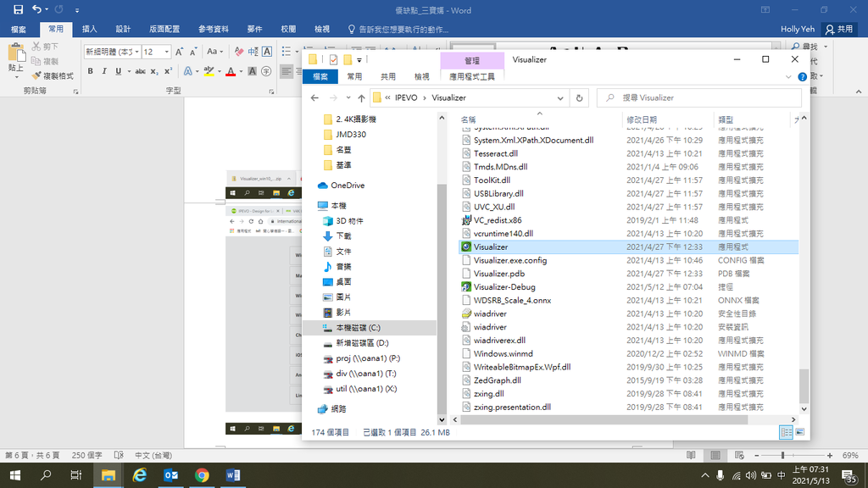Apply the red font color
Screen dimensions: 868x488
231,71
